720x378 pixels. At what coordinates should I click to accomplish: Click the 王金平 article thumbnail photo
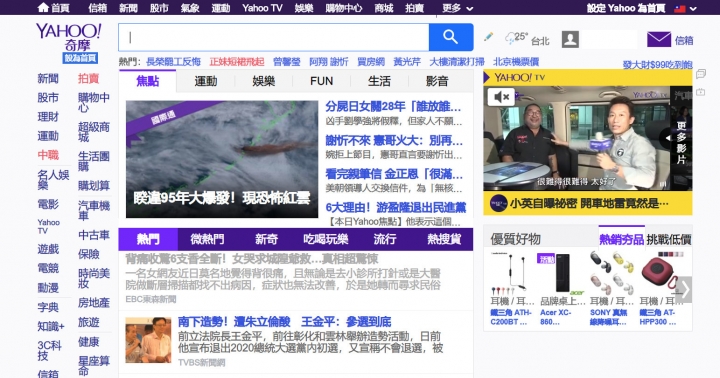(x=148, y=340)
